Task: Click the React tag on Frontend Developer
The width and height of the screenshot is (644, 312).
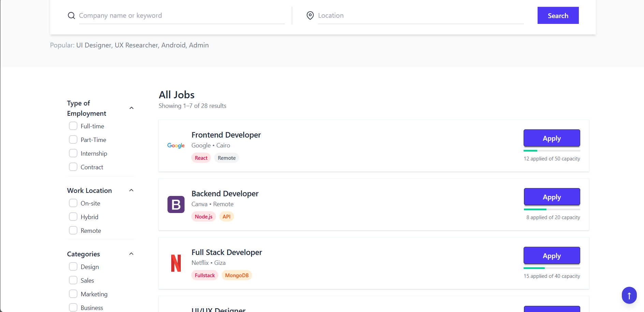Action: [201, 158]
